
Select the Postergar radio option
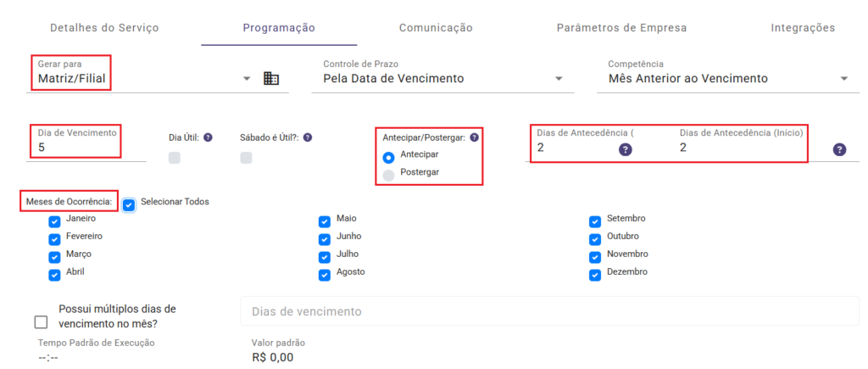point(388,175)
